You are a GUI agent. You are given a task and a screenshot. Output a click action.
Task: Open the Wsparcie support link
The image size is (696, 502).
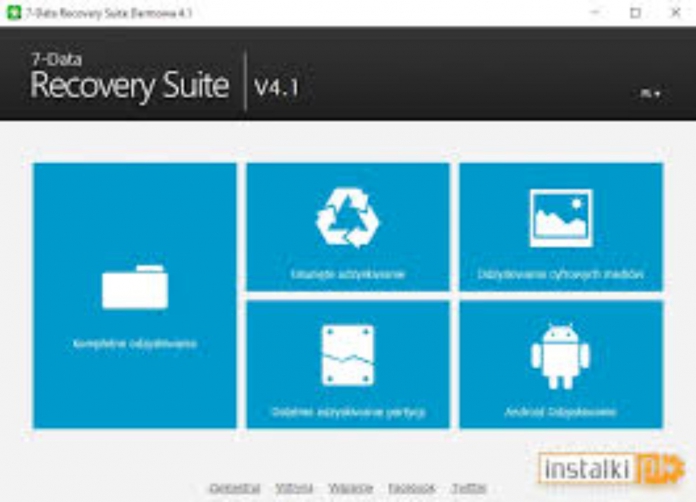(350, 488)
